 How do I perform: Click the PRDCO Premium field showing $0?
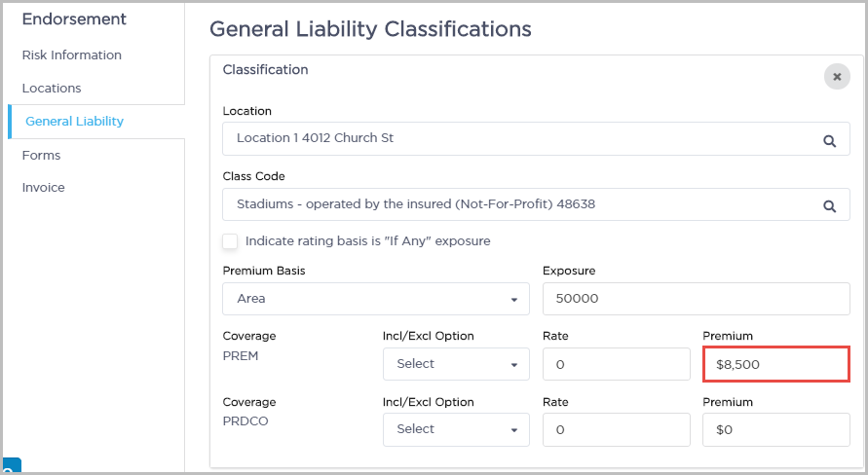click(x=775, y=429)
